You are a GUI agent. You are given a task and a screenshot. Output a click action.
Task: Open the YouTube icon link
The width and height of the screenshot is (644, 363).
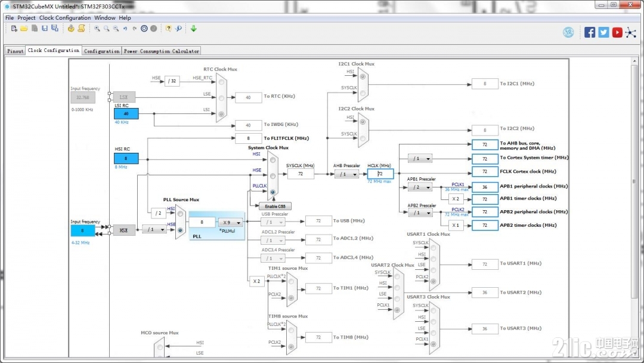click(617, 32)
